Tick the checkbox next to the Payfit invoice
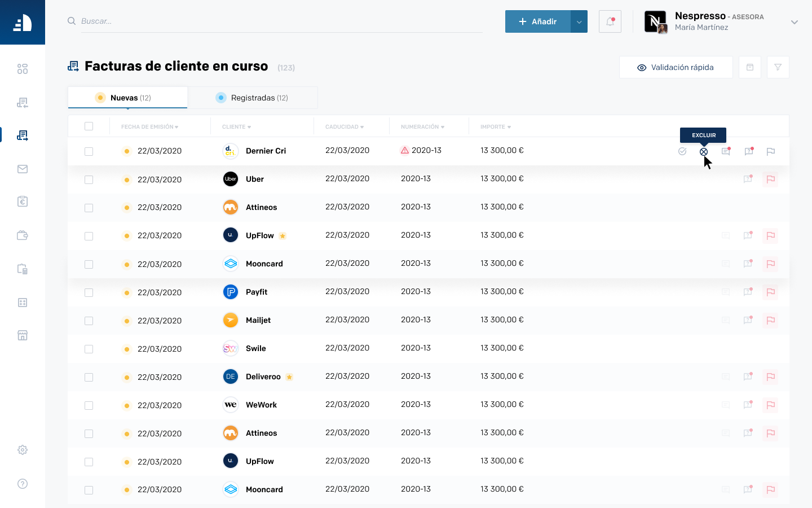812x508 pixels. (x=89, y=292)
